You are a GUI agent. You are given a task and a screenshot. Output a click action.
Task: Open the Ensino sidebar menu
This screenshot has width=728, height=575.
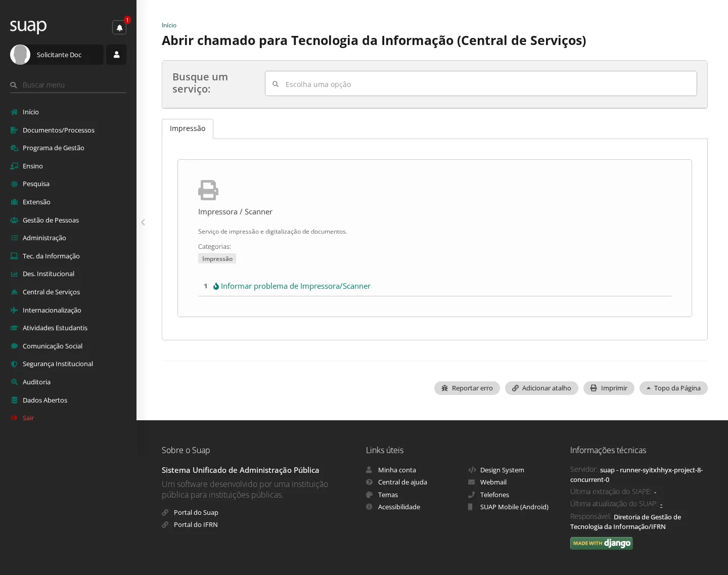(x=68, y=166)
